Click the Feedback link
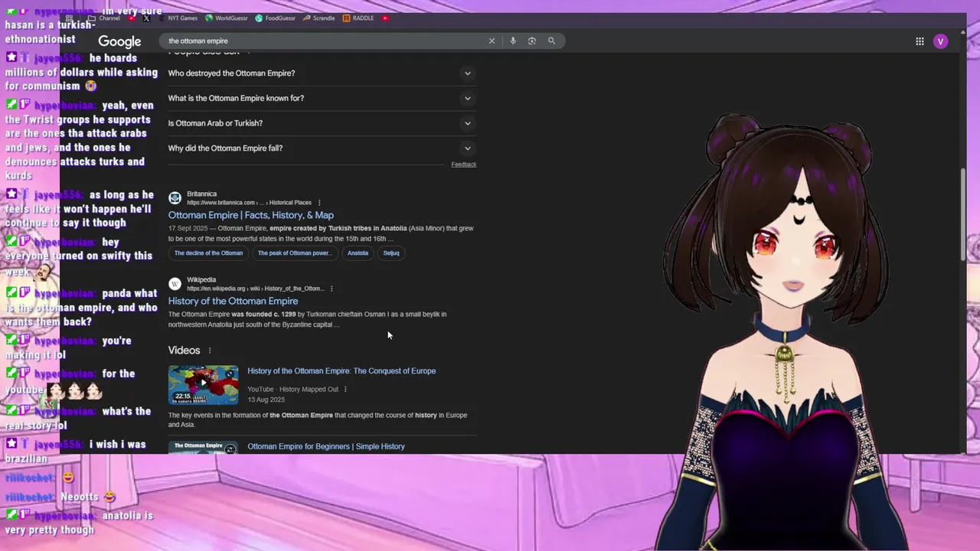980x551 pixels. click(x=463, y=165)
